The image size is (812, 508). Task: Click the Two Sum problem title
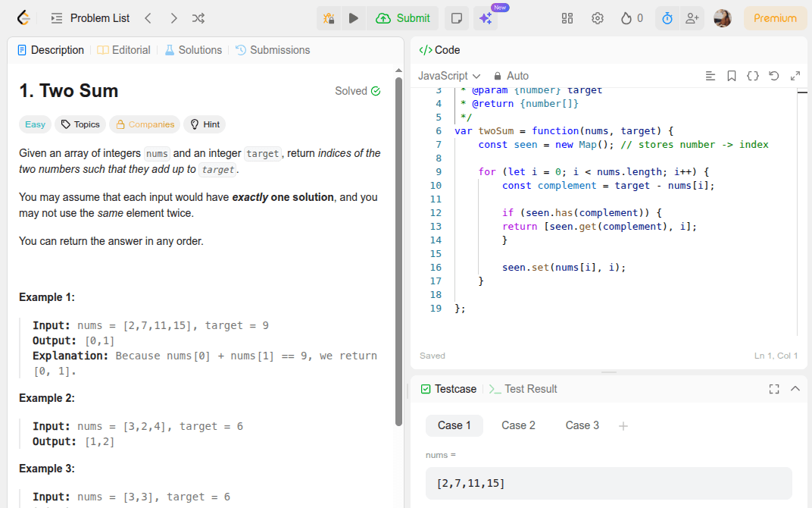(69, 91)
